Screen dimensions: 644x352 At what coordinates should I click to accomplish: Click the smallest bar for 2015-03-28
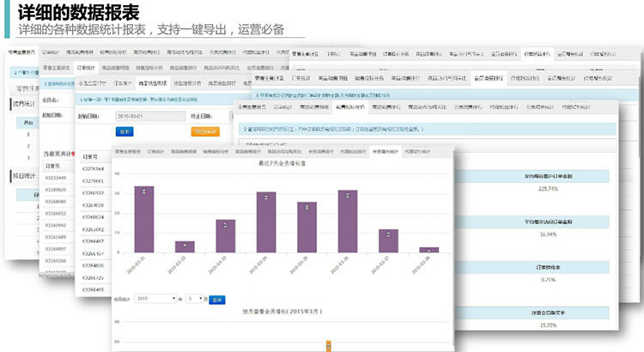[x=428, y=250]
